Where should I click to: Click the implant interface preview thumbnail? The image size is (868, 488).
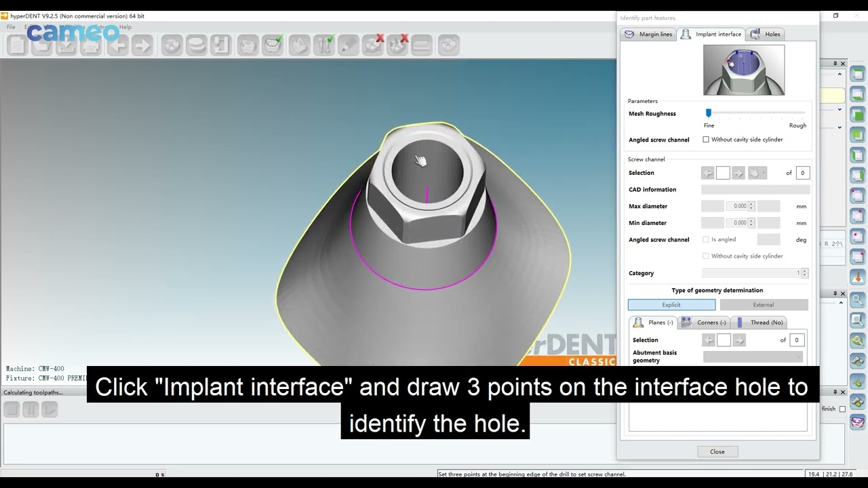[x=744, y=70]
